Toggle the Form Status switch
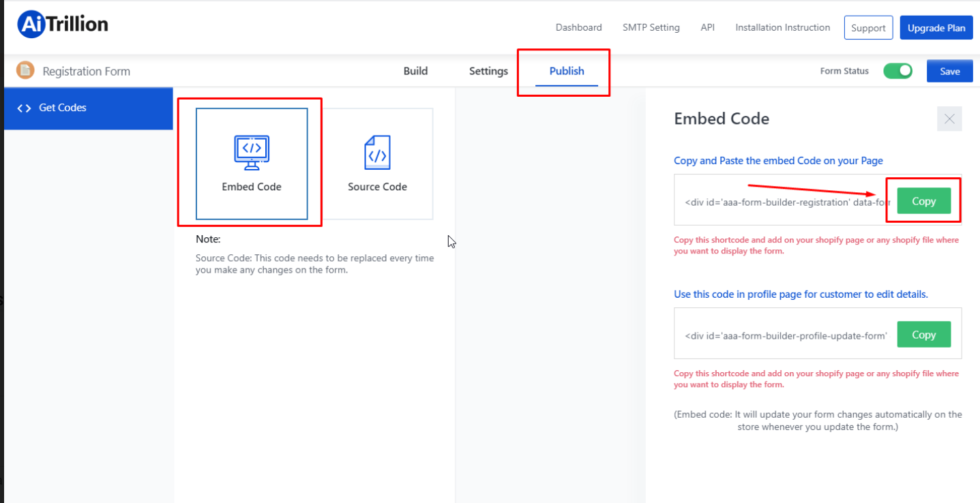Viewport: 980px width, 503px height. point(897,71)
